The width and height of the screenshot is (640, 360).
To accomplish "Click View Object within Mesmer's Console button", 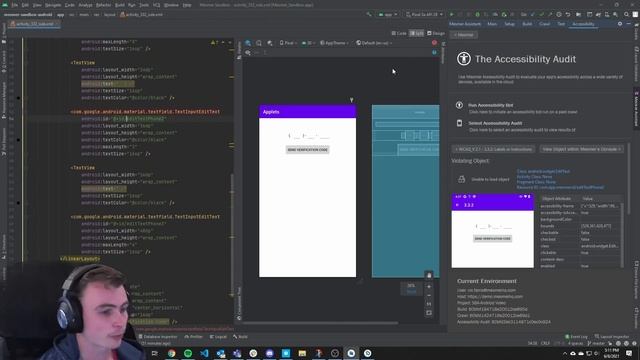I will 582,149.
